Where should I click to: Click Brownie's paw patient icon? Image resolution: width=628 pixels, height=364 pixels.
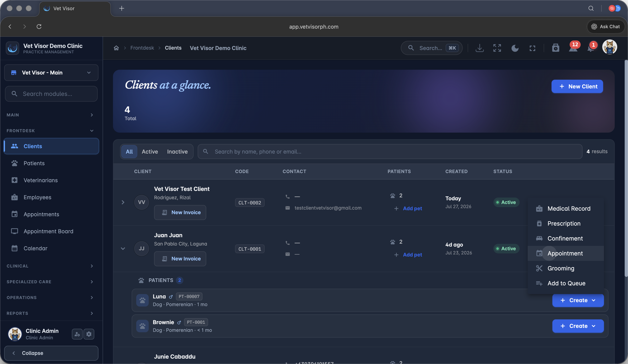pos(142,326)
